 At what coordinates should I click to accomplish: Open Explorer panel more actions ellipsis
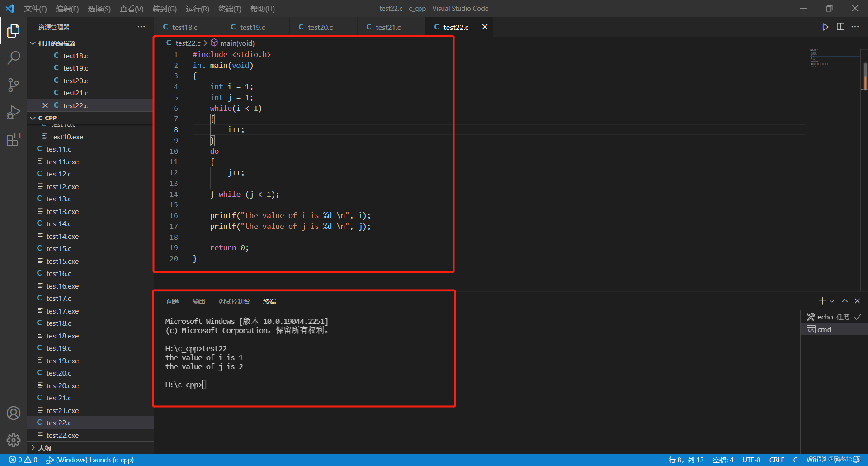(x=142, y=27)
